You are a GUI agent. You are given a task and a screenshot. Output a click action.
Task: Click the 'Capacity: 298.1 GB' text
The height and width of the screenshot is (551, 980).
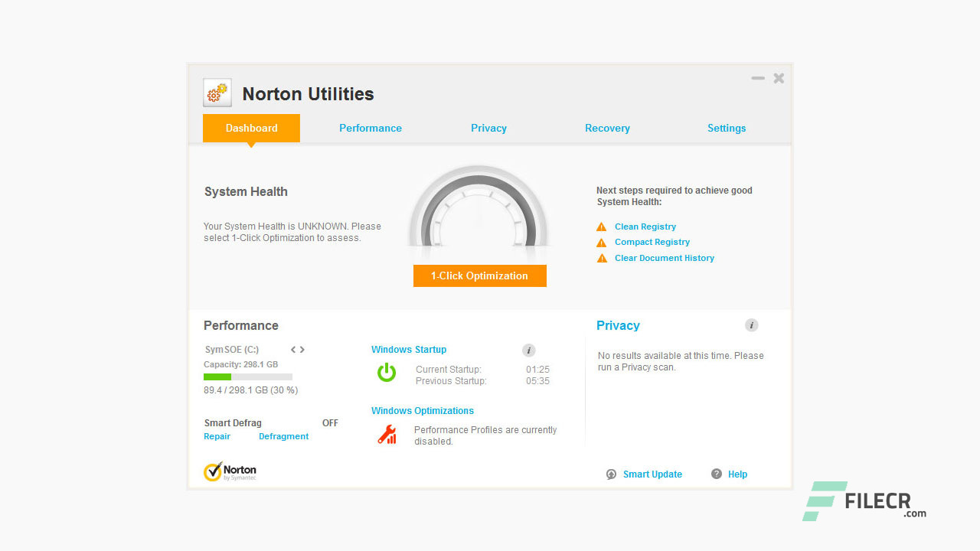[x=240, y=365]
